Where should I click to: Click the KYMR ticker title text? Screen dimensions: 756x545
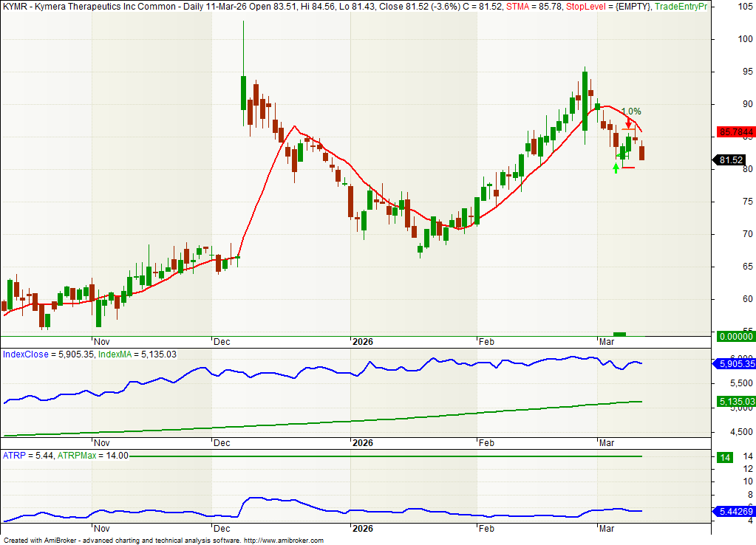pyautogui.click(x=16, y=6)
